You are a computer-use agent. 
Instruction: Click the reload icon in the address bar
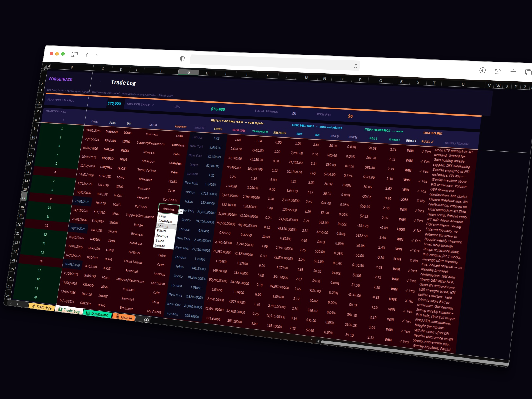tap(356, 66)
